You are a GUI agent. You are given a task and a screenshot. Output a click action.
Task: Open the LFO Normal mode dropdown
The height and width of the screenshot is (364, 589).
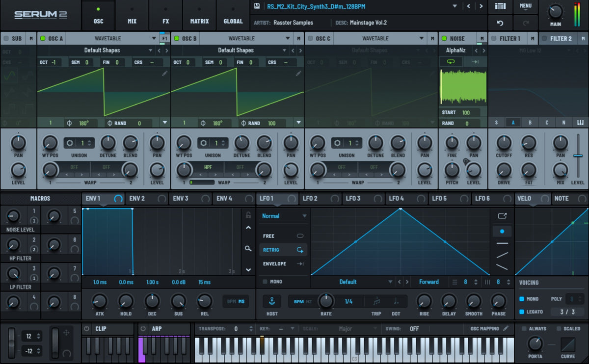coord(284,216)
